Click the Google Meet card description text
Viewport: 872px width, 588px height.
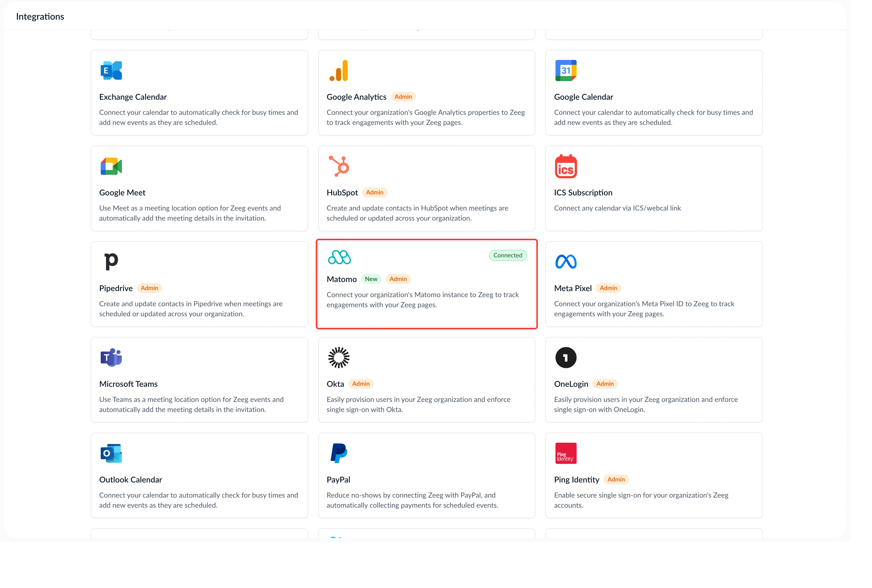coord(190,213)
